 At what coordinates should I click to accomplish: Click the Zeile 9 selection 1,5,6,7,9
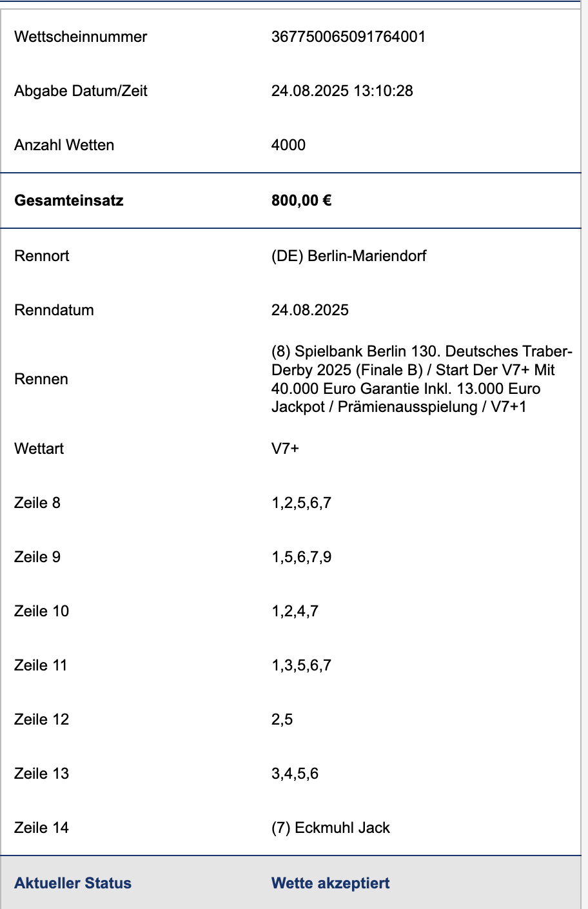click(301, 557)
